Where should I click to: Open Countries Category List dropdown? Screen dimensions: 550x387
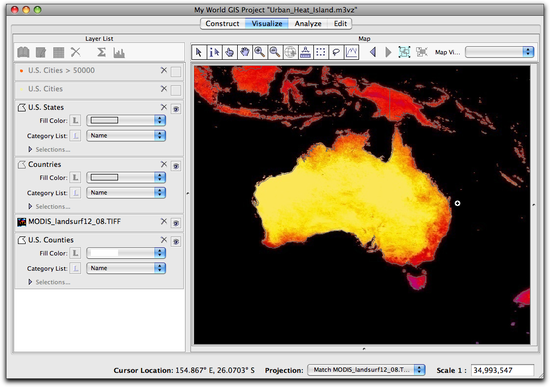pyautogui.click(x=126, y=193)
